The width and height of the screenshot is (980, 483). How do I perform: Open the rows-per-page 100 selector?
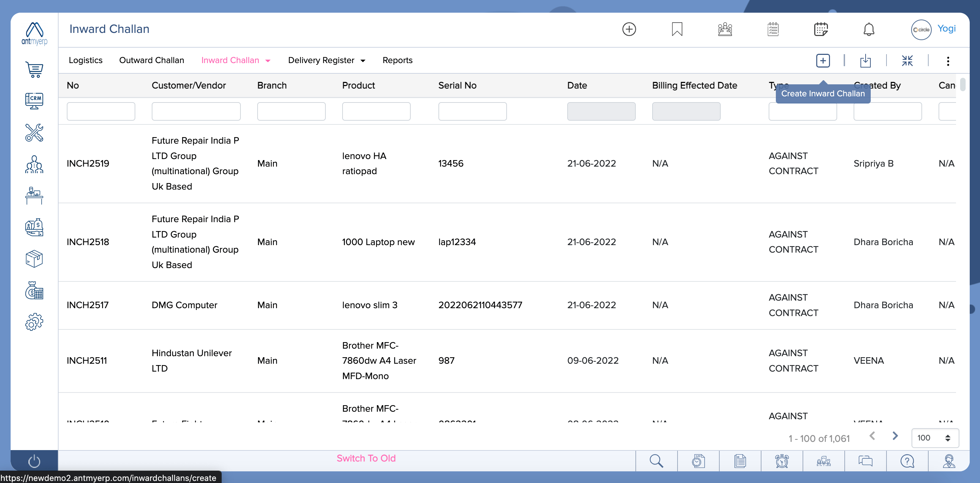[x=934, y=438]
